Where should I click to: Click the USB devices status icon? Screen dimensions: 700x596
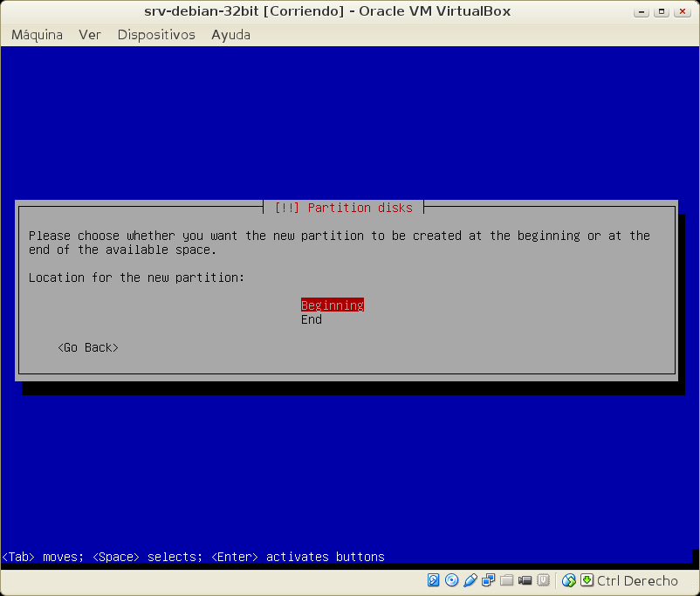(470, 580)
